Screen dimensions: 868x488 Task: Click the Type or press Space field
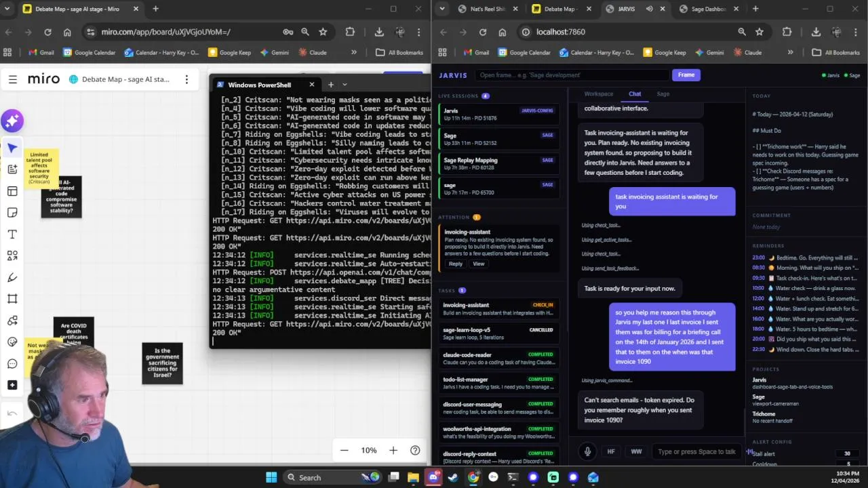[x=696, y=451]
